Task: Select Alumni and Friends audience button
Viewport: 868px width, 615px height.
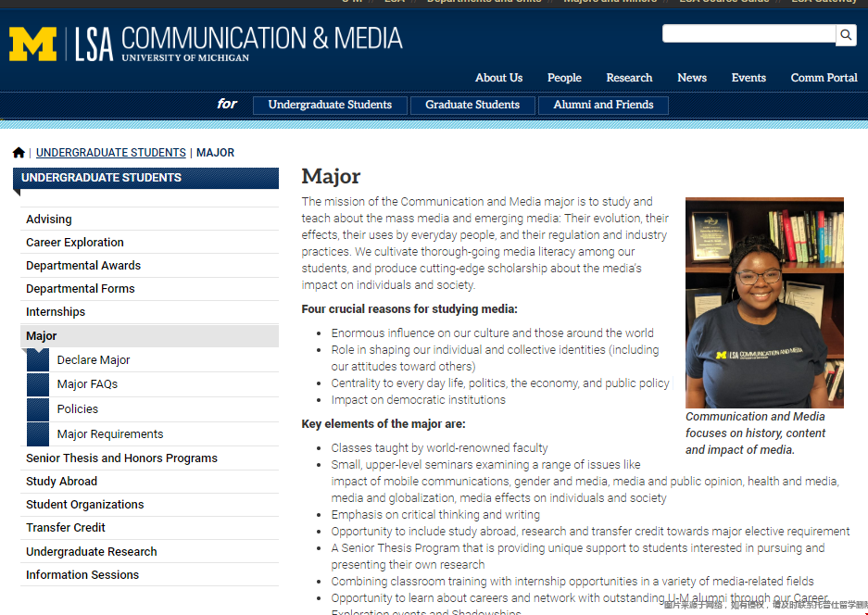Action: click(x=603, y=105)
